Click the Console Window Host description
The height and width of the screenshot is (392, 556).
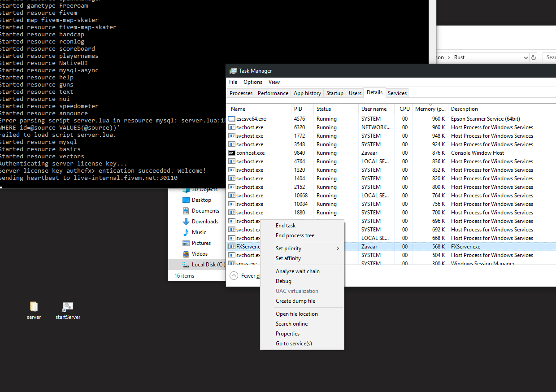tap(478, 153)
